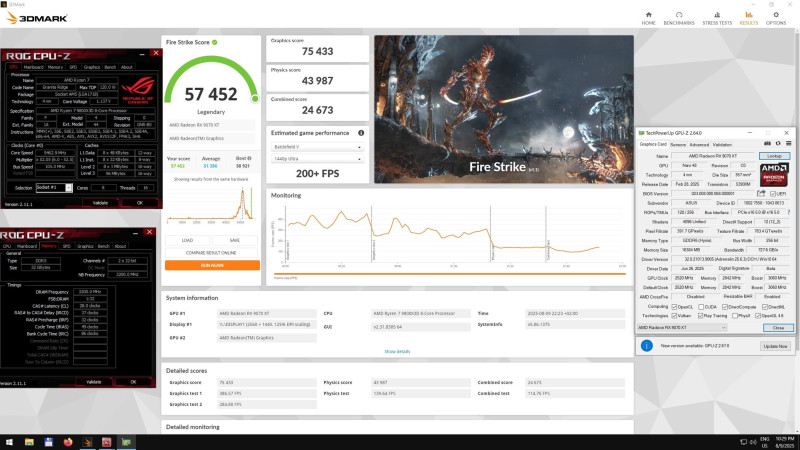Toggle the PhysX checkbox
The image size is (800, 450).
pos(735,316)
